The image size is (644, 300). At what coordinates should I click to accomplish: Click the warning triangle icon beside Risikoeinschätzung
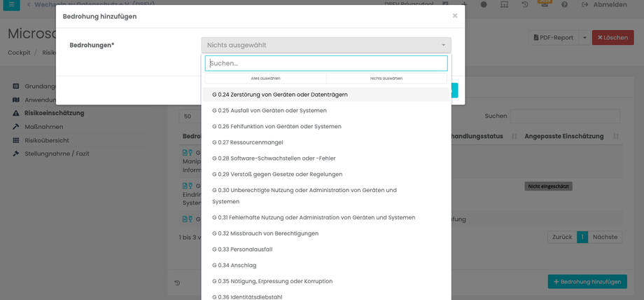coord(16,113)
